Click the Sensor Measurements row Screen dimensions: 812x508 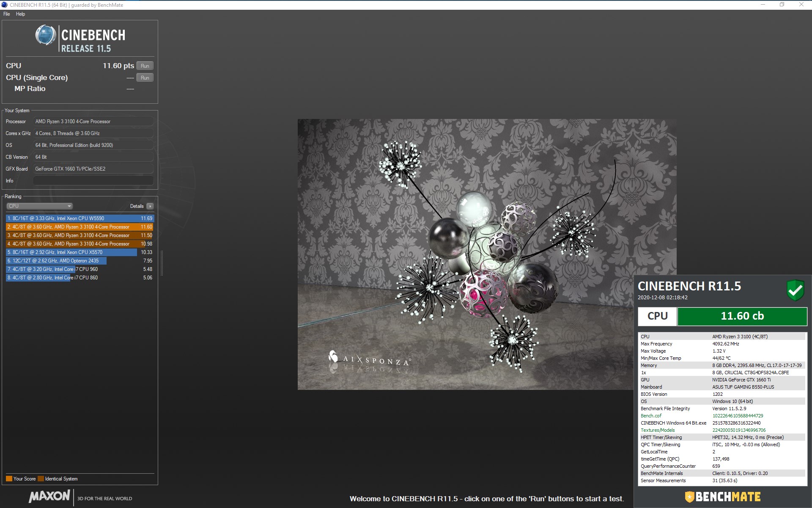click(722, 480)
